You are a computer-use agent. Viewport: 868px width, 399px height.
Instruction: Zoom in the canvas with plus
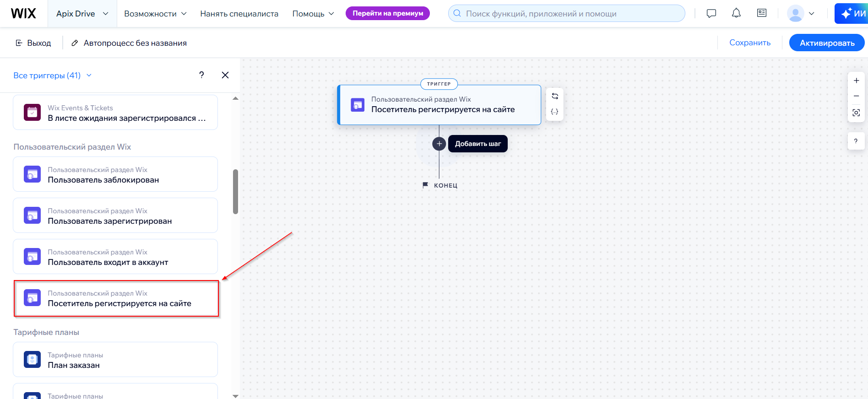coord(856,81)
